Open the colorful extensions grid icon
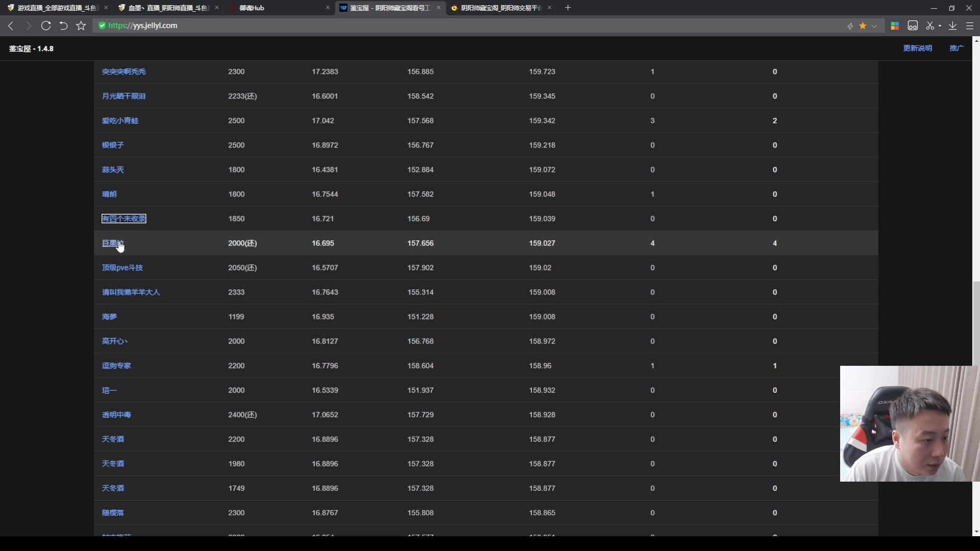 click(x=895, y=26)
